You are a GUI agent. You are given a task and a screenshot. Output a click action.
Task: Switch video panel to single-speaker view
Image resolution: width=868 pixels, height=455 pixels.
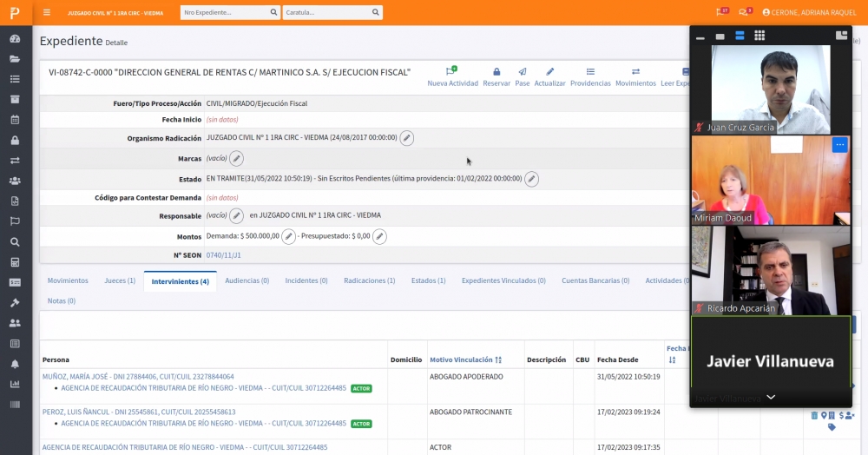coord(720,36)
